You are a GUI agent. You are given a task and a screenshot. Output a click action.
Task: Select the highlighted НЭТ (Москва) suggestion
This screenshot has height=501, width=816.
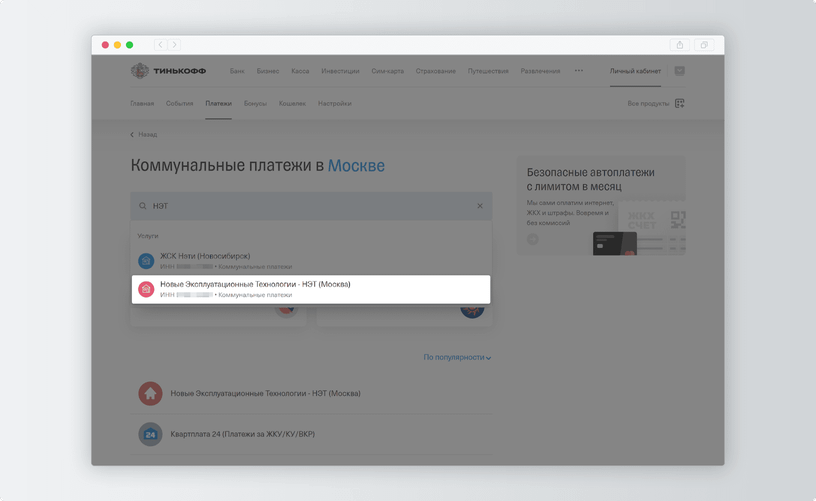coord(311,289)
